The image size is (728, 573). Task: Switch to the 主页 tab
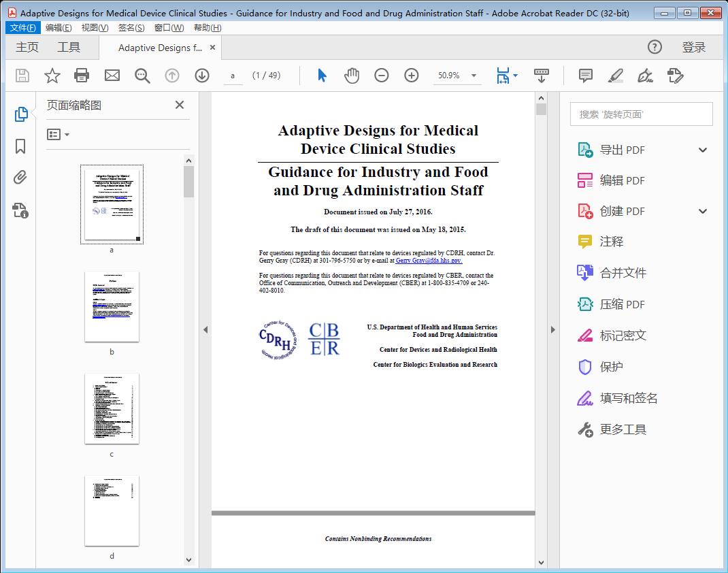coord(27,48)
